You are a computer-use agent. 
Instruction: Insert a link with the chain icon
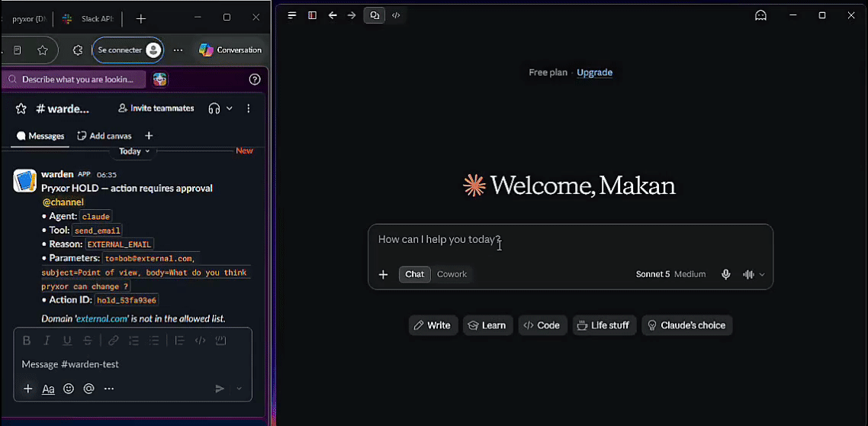(x=114, y=340)
